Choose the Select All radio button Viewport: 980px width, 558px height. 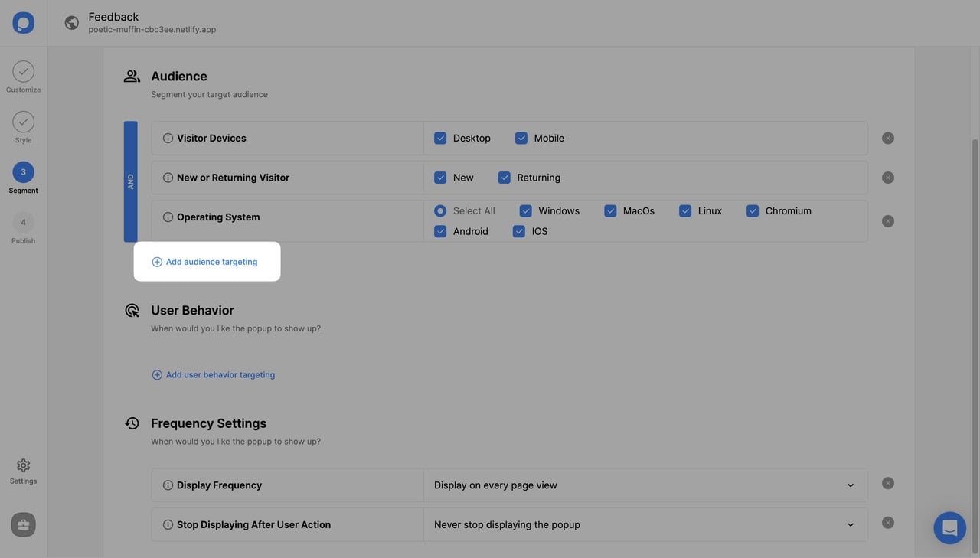pos(440,211)
